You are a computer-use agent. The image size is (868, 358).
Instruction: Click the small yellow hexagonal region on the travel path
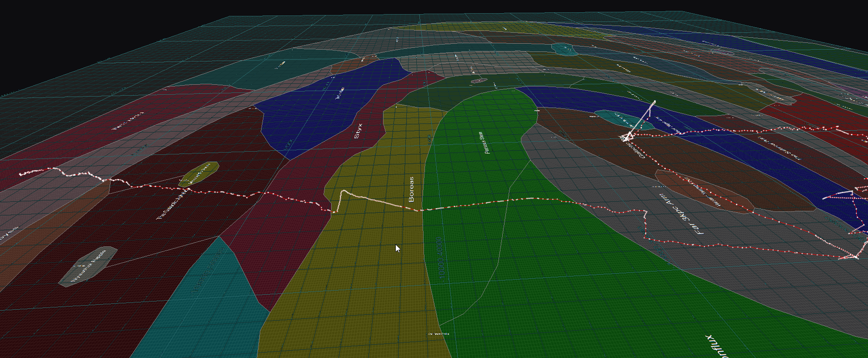(x=199, y=174)
